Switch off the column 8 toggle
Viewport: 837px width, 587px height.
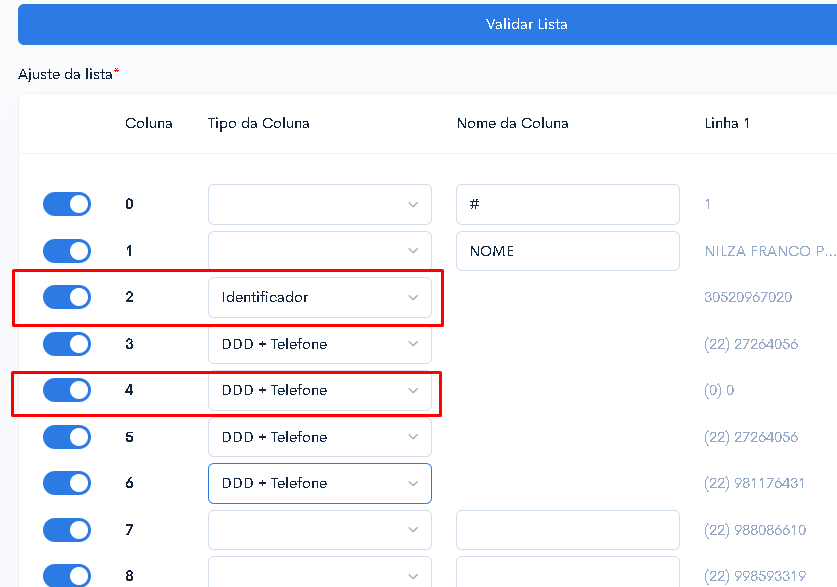[x=67, y=575]
